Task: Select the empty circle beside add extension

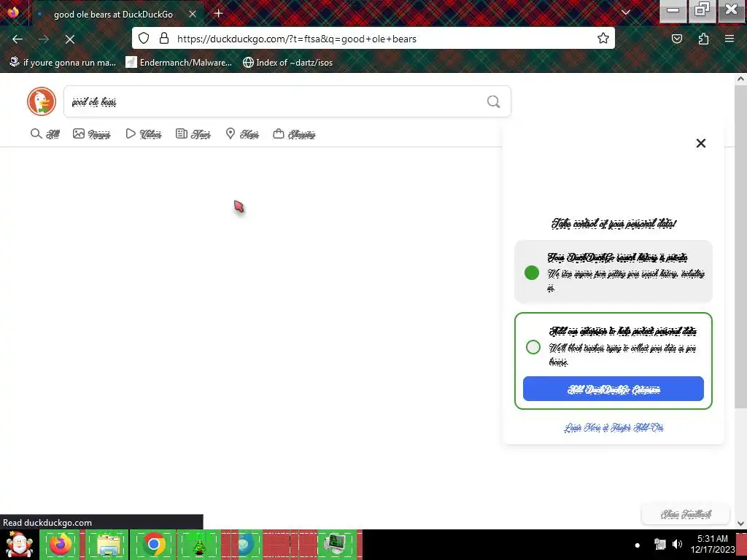Action: (533, 347)
